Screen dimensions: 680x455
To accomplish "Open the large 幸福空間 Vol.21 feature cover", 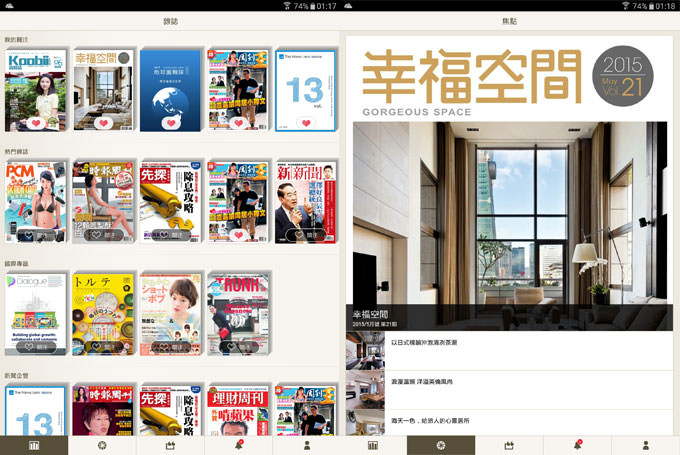I will [x=510, y=183].
